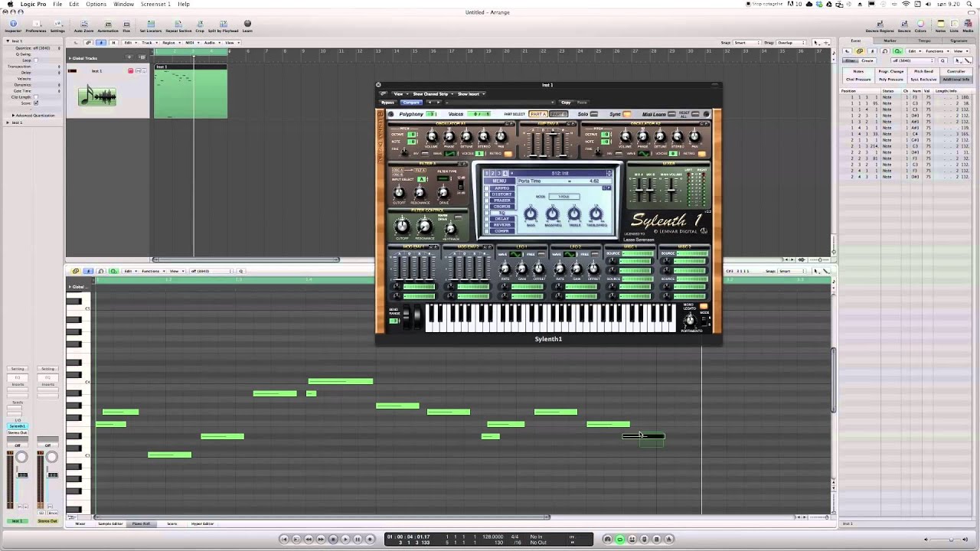This screenshot has width=980, height=551.
Task: Open the Arrange Edit dropdown menu
Action: [129, 43]
